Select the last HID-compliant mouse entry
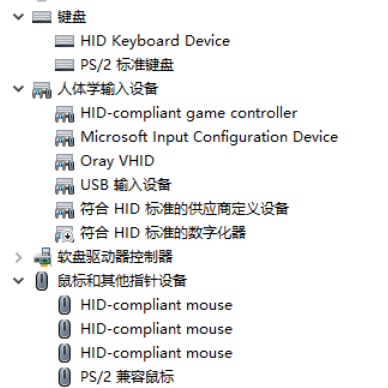Screen dimensions: 388x388 [156, 353]
